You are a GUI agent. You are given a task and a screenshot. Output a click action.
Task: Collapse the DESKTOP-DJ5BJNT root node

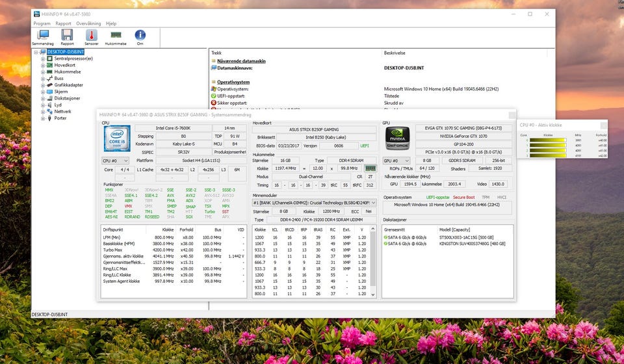pos(36,52)
